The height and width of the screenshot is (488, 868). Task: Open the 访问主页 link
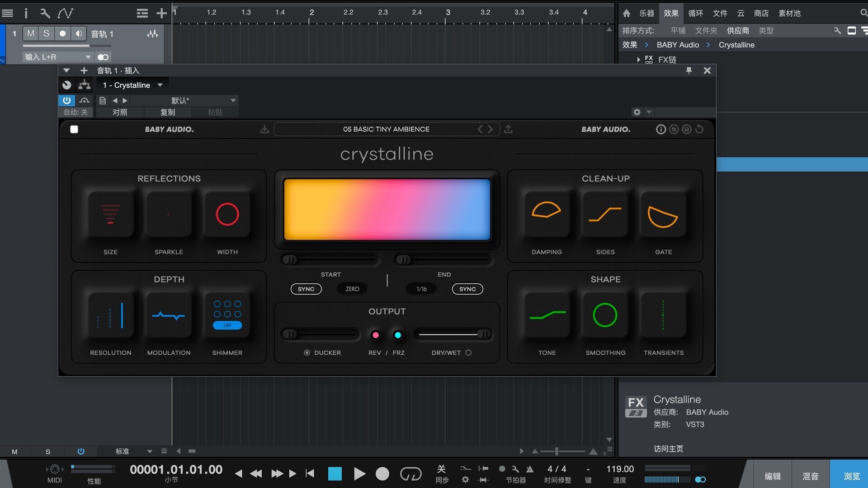(x=668, y=449)
